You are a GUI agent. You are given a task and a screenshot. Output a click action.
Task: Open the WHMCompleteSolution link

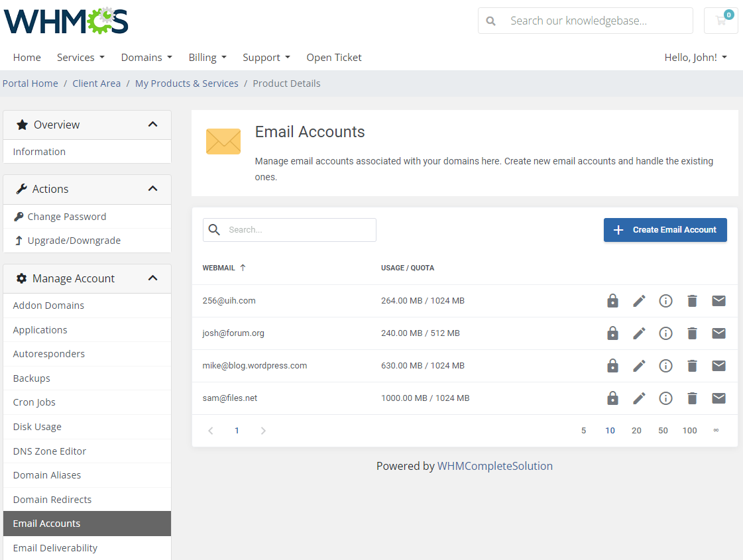click(494, 466)
